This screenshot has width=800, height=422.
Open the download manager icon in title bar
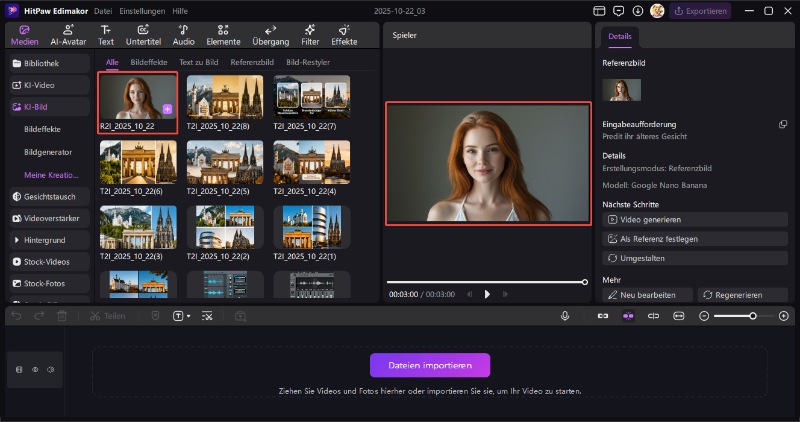(640, 11)
